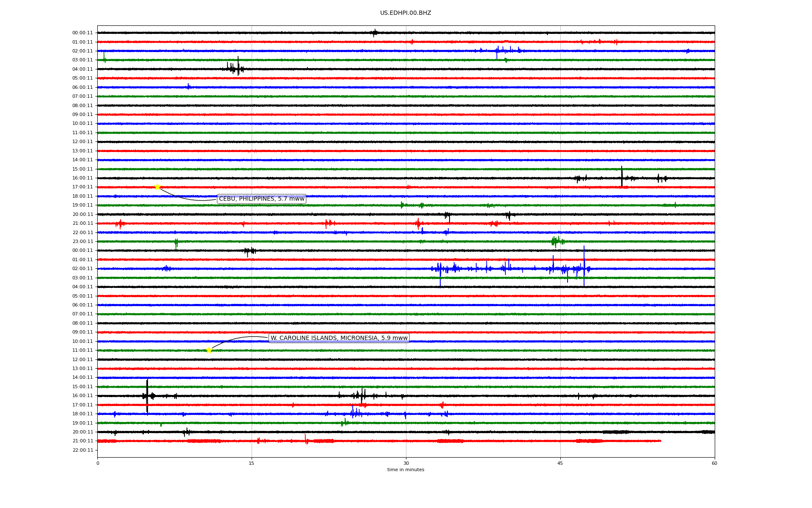Click the black burst on the 04:00:11 trace
The width and height of the screenshot is (812, 508).
point(235,68)
